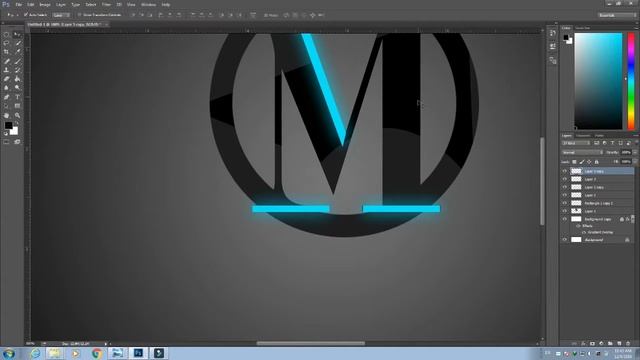
Task: Open the Window menu
Action: 149,4
